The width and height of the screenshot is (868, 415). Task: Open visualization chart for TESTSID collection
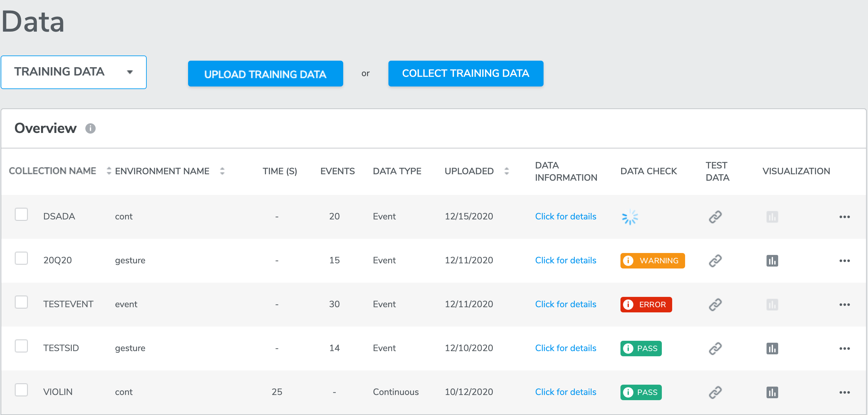click(x=772, y=348)
